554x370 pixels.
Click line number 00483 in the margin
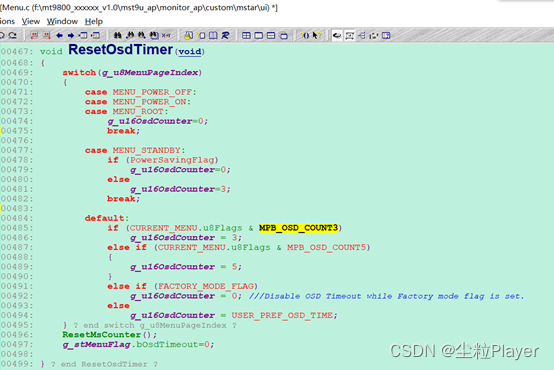click(17, 209)
